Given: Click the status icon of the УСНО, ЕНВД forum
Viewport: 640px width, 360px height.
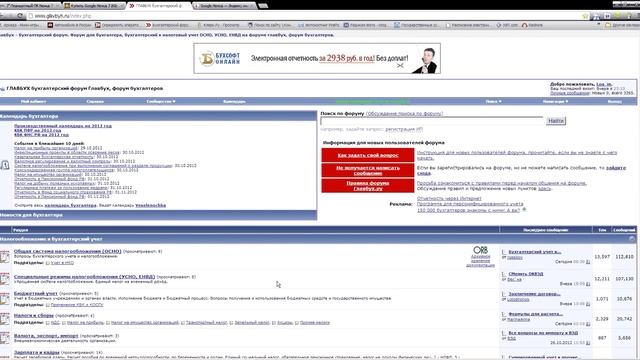Looking at the screenshot, I should click(5, 279).
